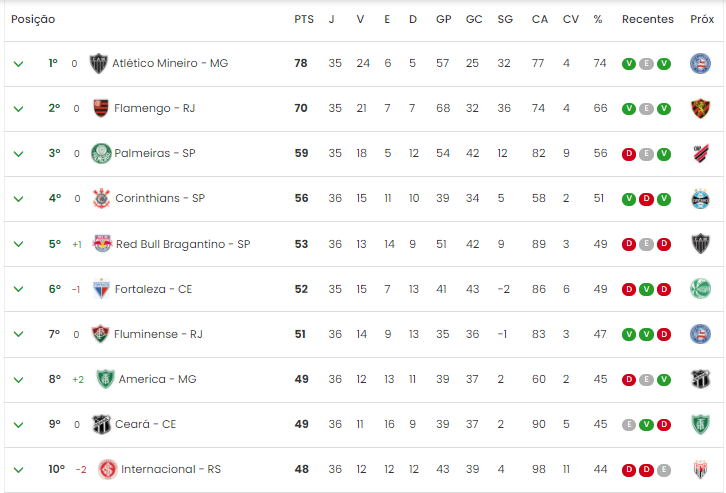Open the America - MG team link
The image size is (726, 493).
click(x=157, y=380)
